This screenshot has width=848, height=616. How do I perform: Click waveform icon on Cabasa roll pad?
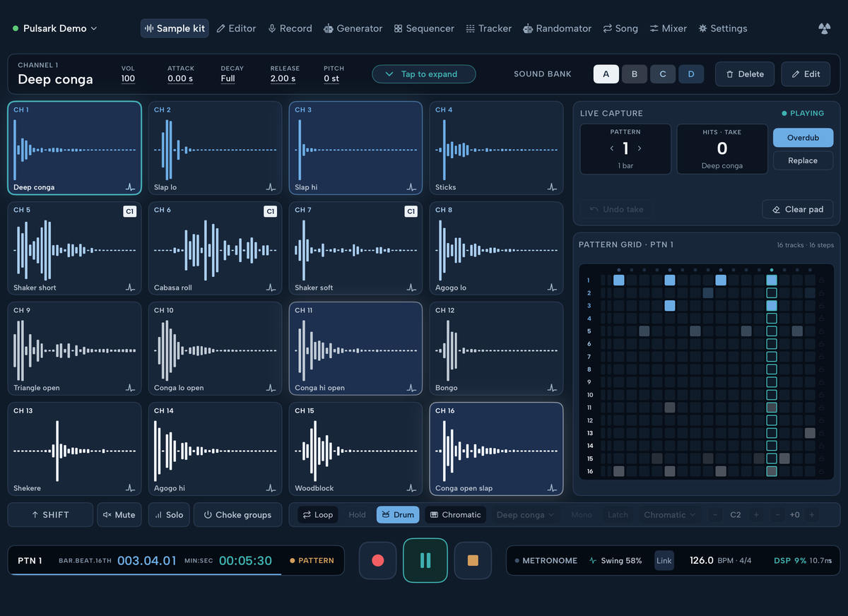(271, 288)
